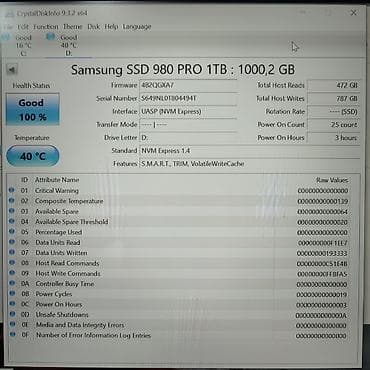Open the Disk menu

(93, 27)
